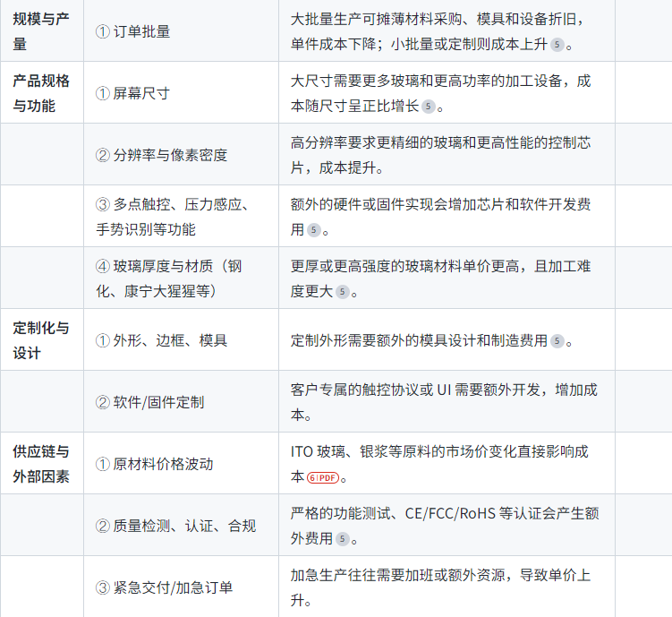Click citation badge after 且加工难度更大
Screen dimensions: 672x617
pos(343,291)
